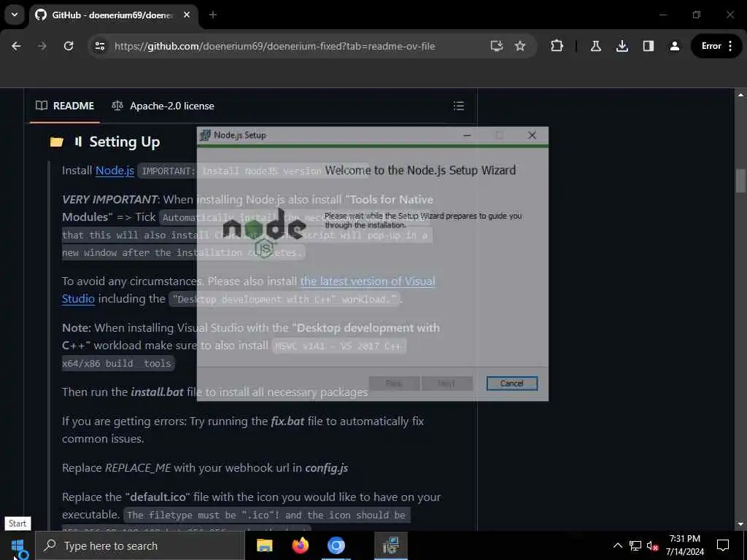The image size is (747, 560).
Task: Bookmark this page with star icon
Action: [519, 46]
